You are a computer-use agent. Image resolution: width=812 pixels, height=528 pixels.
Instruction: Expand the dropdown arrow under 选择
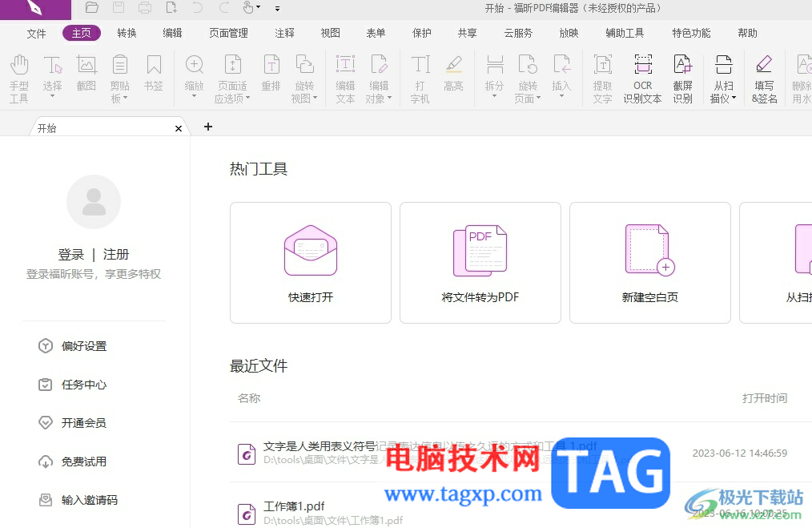click(x=52, y=96)
